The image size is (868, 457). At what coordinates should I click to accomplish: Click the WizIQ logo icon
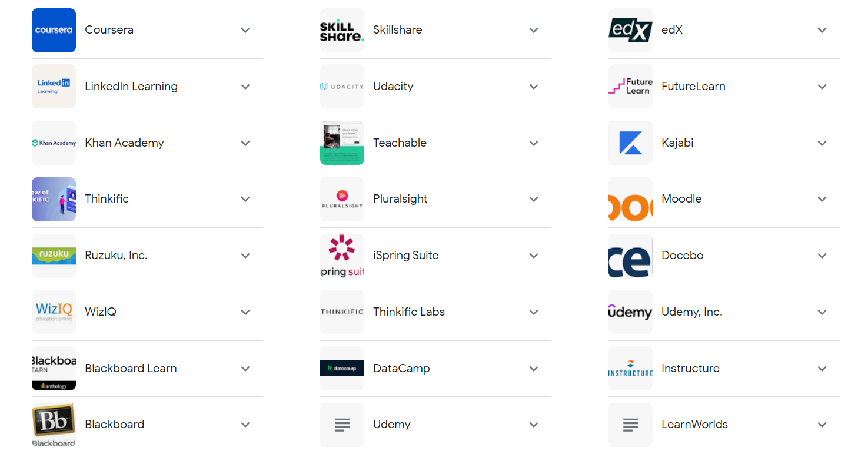tap(54, 312)
